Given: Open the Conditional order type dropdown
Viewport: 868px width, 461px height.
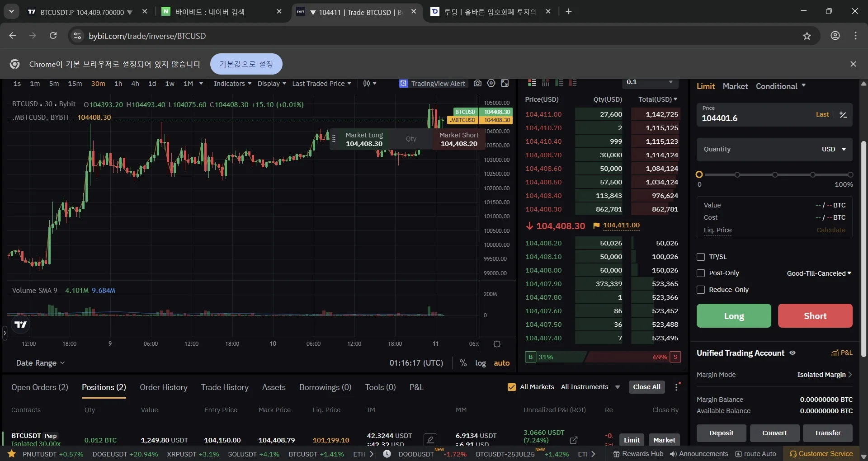Looking at the screenshot, I should click(x=781, y=86).
